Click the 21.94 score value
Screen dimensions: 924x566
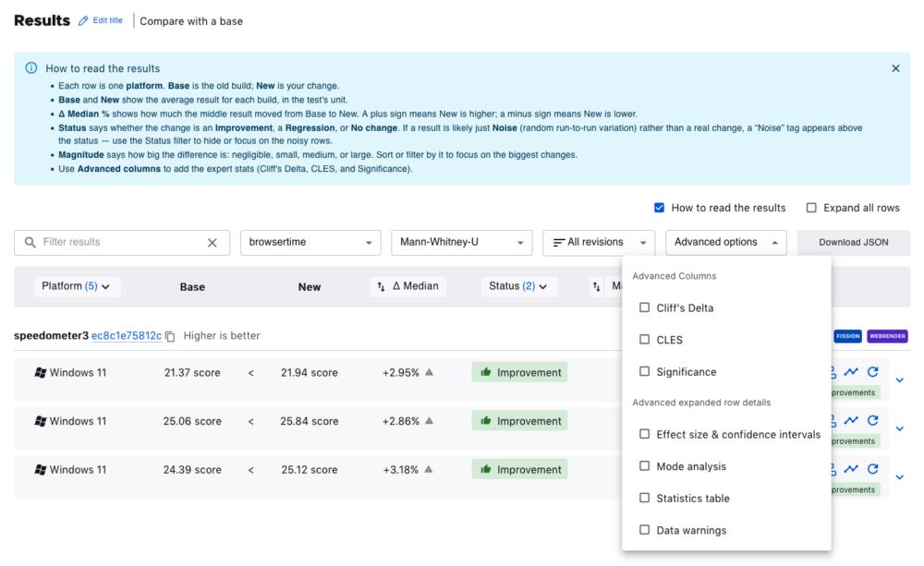click(310, 373)
